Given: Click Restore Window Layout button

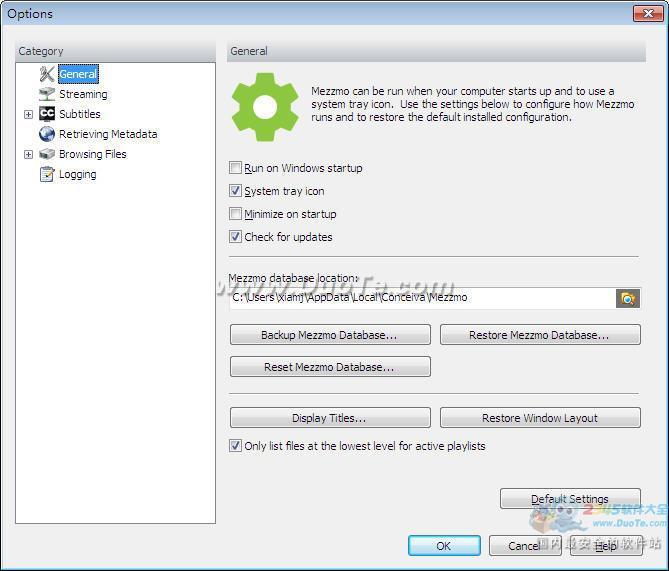Looking at the screenshot, I should (x=540, y=417).
